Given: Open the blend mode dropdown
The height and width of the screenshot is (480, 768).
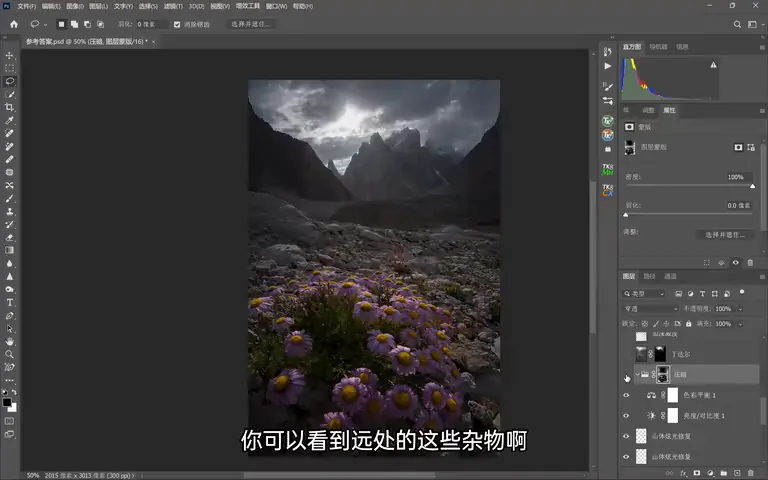Looking at the screenshot, I should (650, 309).
